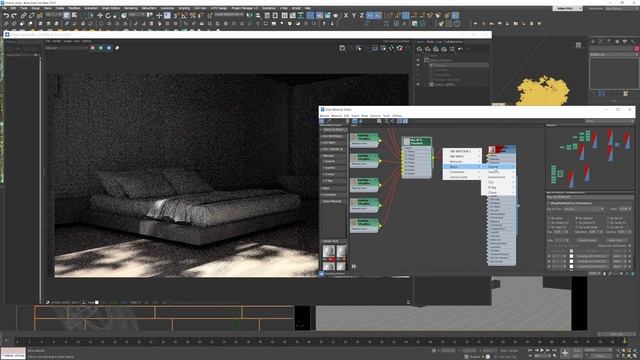Activate the Select Object tool
Screen dimensions: 640x360
(x=67, y=16)
